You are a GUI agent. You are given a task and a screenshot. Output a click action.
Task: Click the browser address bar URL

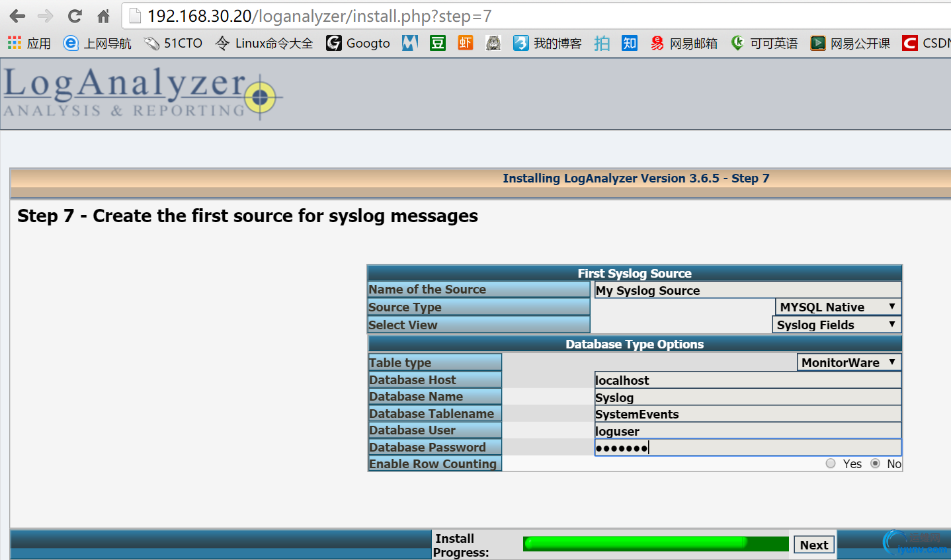pyautogui.click(x=319, y=16)
